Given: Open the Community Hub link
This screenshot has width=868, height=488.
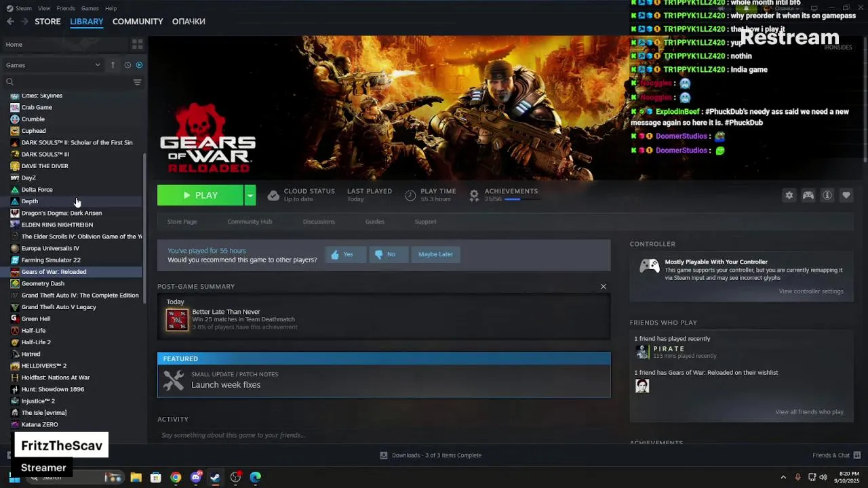Looking at the screenshot, I should point(250,222).
